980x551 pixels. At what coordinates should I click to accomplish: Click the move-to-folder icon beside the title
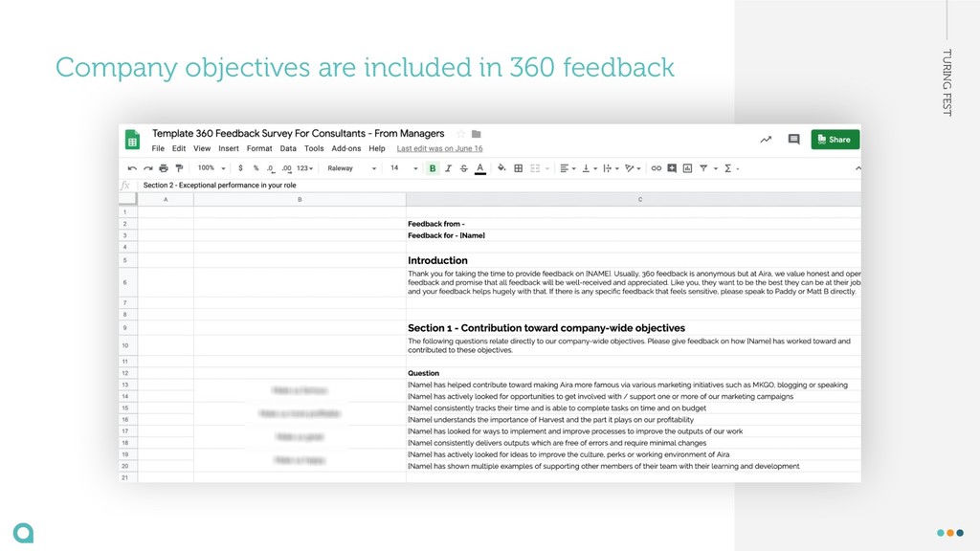tap(477, 134)
